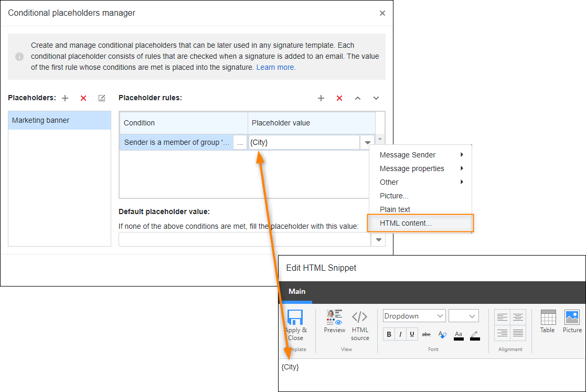Insert a Table
The height and width of the screenshot is (392, 586).
548,321
